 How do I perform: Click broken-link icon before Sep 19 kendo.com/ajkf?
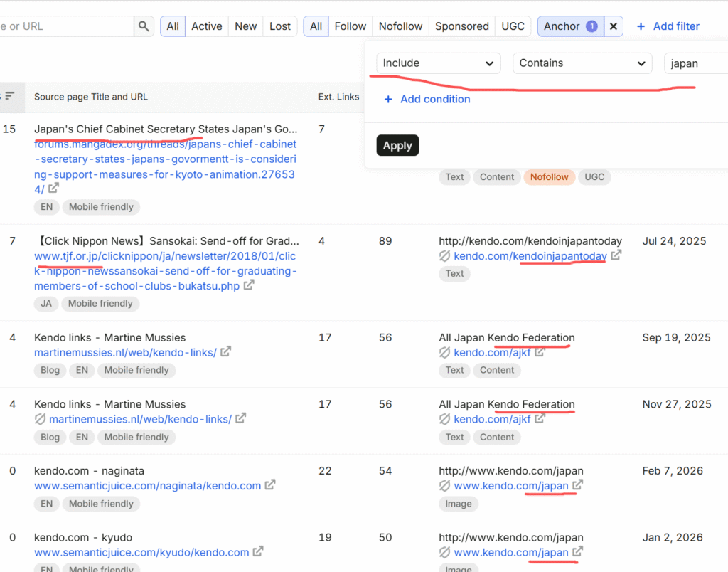(445, 353)
